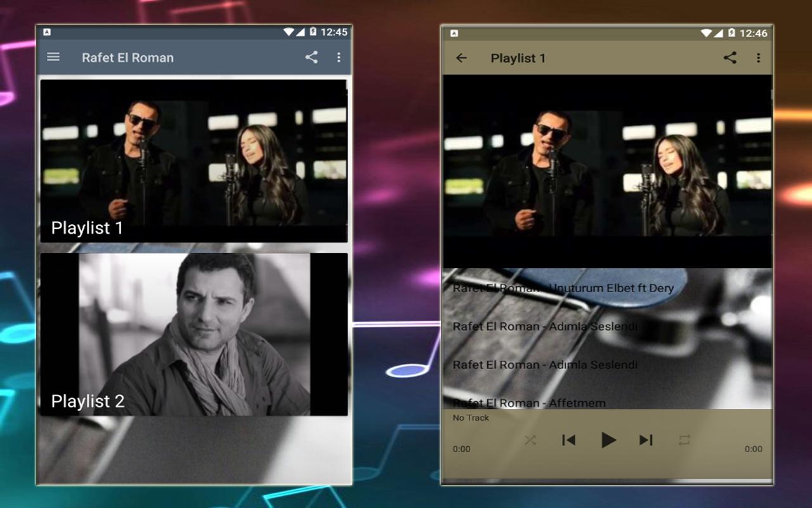Image resolution: width=812 pixels, height=508 pixels.
Task: Open the Playlist 1 card
Action: pyautogui.click(x=194, y=161)
